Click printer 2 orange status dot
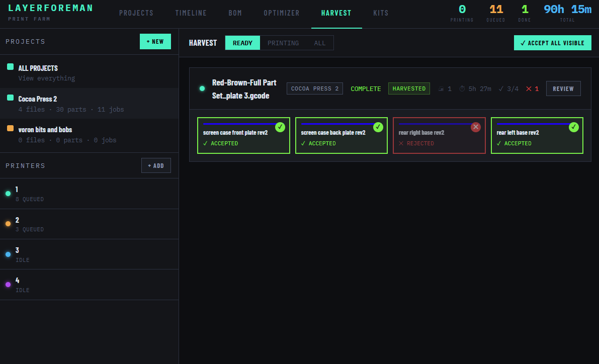 [x=8, y=224]
